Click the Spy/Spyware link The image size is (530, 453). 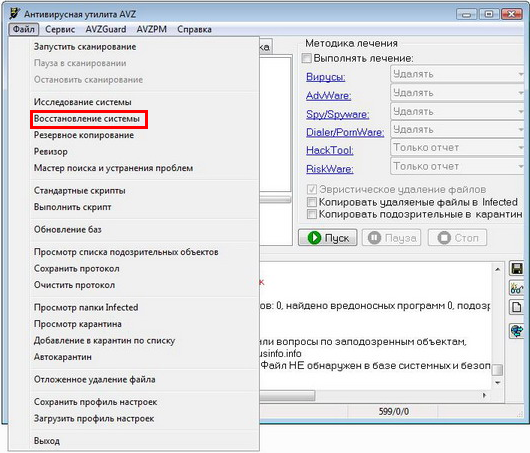337,114
